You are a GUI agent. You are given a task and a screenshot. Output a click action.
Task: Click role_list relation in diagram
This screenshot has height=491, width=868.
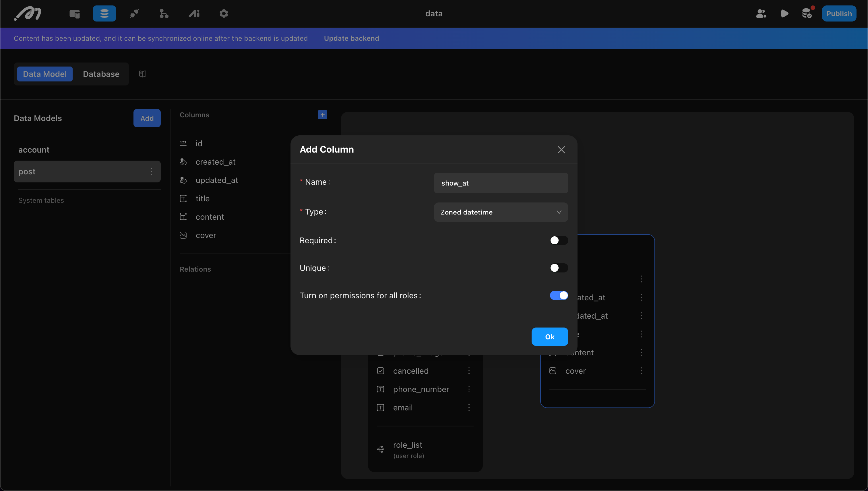[x=408, y=445]
